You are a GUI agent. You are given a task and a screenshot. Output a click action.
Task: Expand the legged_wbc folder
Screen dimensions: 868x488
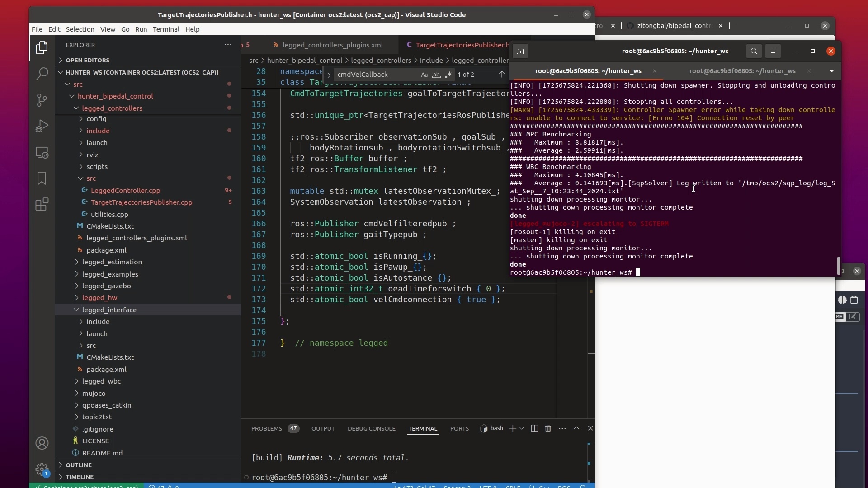(x=101, y=381)
